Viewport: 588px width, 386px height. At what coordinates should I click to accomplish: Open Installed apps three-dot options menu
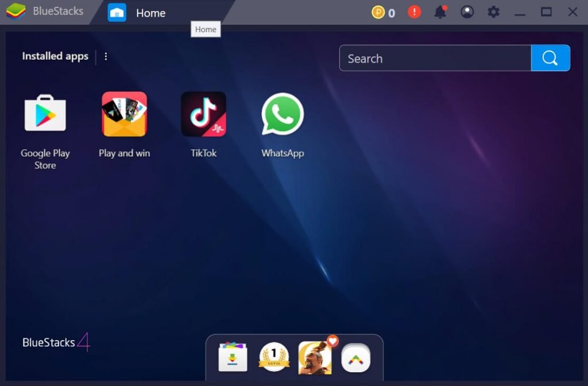pos(106,56)
